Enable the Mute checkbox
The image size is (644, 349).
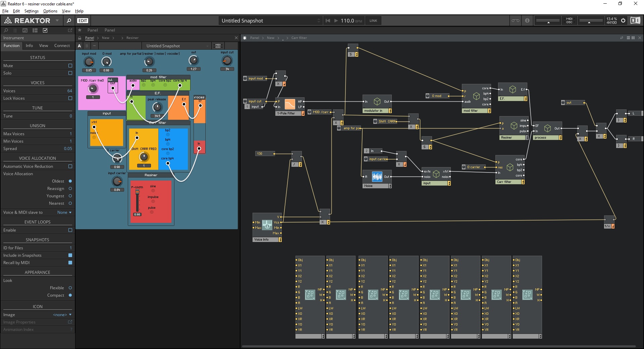pos(70,66)
